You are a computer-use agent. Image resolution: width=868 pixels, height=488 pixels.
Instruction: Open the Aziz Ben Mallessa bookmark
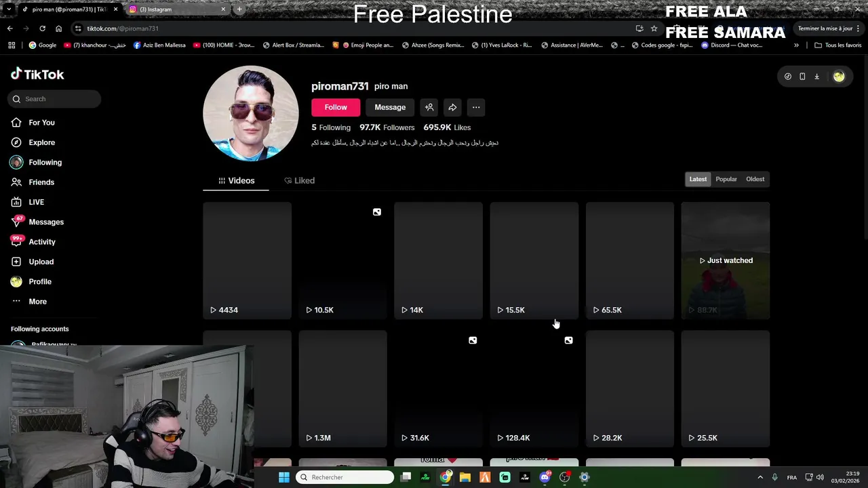click(x=159, y=45)
